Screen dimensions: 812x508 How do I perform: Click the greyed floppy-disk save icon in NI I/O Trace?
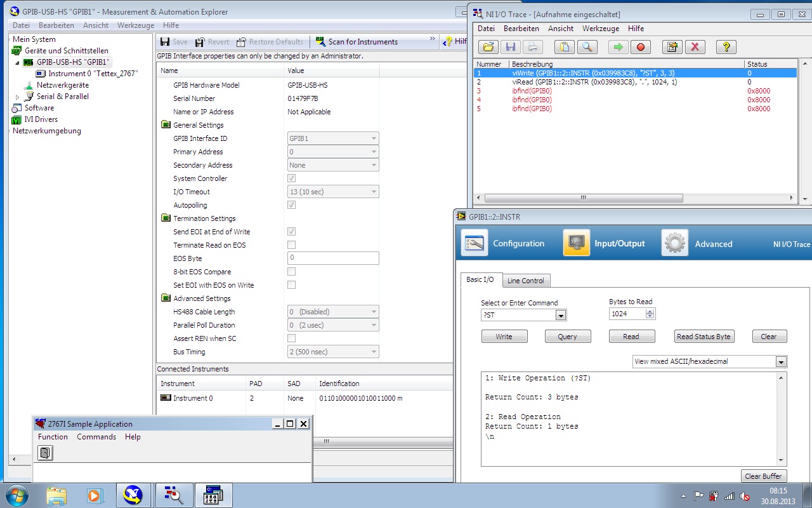pos(510,46)
